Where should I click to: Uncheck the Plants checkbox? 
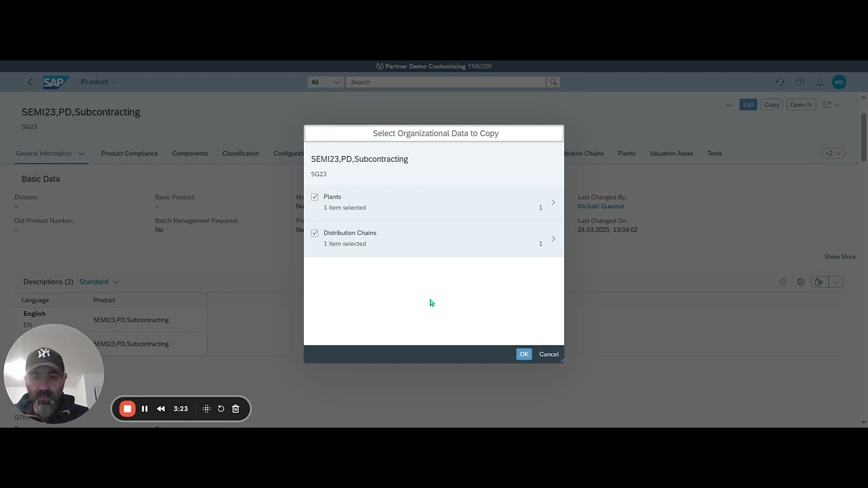(x=315, y=197)
